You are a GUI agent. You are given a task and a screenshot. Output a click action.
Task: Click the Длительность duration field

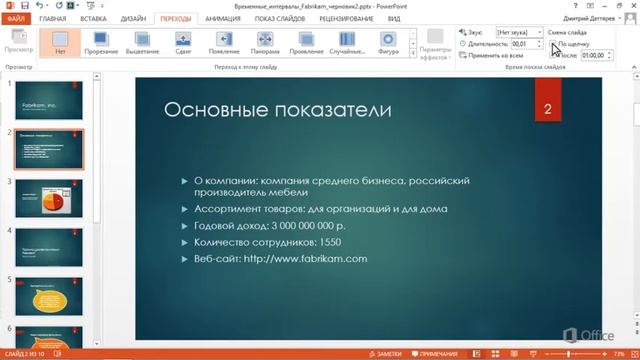click(x=524, y=44)
